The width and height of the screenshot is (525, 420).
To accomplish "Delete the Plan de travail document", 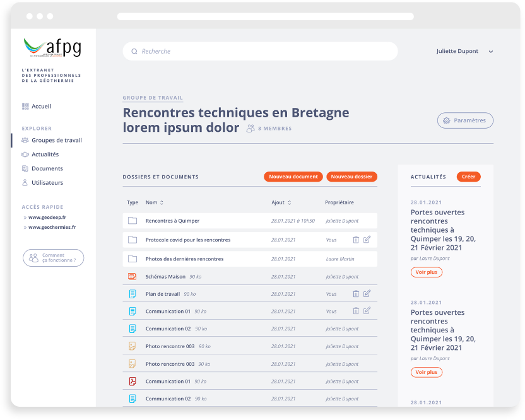I will pos(356,294).
